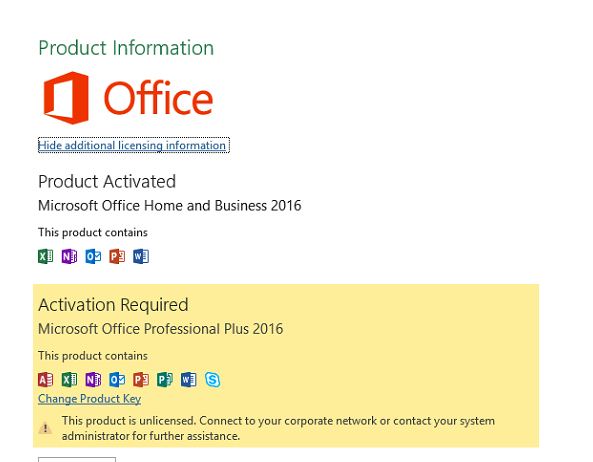This screenshot has width=593, height=462.
Task: Click the Word icon under Home and Business
Action: [x=141, y=256]
